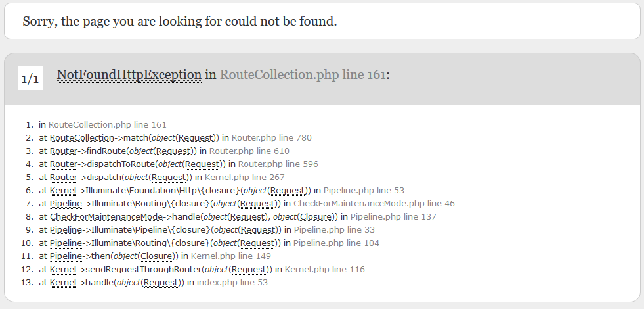
Task: Click RouteCollection.php line 161 in trace row 1
Action: pos(108,125)
